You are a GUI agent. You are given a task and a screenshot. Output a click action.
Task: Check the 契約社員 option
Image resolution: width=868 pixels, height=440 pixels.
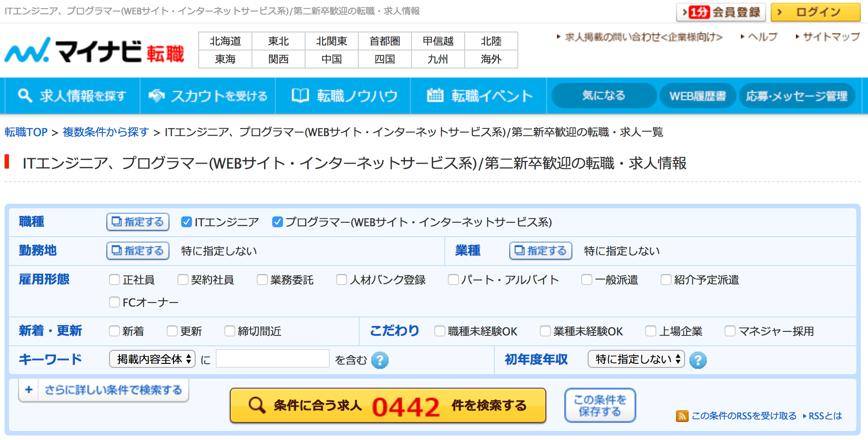click(183, 280)
